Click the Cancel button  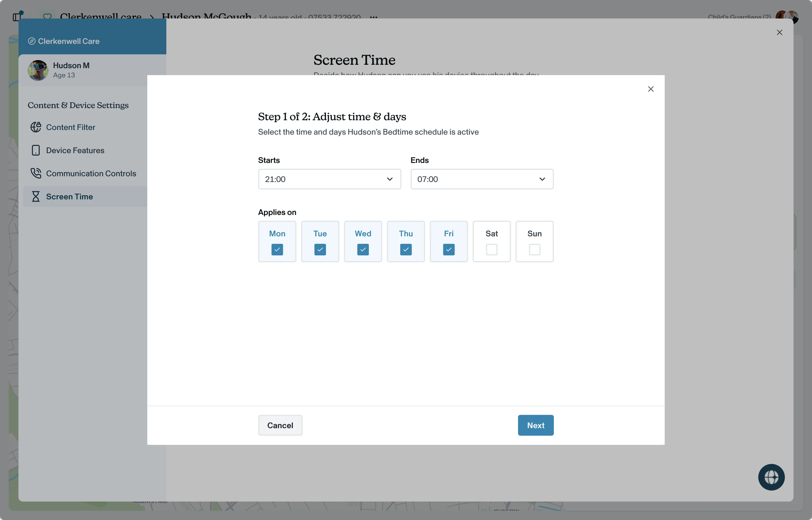[x=280, y=425]
